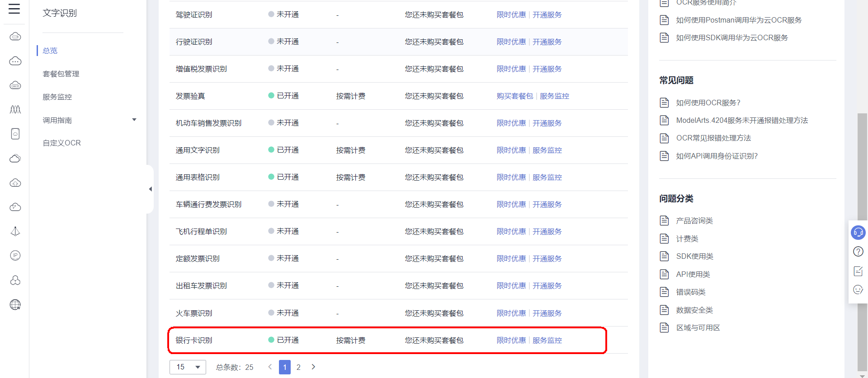
Task: Open 数据安全类 category
Action: click(x=694, y=310)
